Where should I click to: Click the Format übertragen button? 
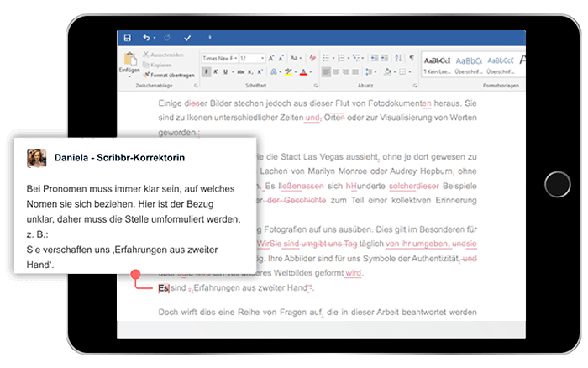[172, 75]
